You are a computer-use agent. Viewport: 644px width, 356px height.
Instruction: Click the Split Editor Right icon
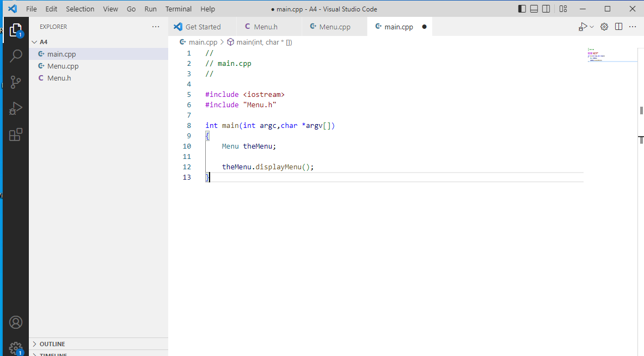point(618,27)
